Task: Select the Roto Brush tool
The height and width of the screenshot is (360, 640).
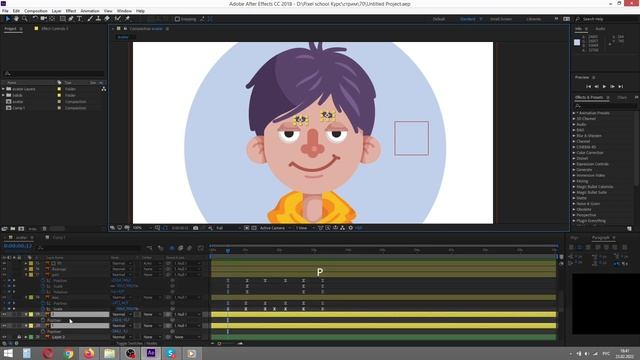Action: 118,19
